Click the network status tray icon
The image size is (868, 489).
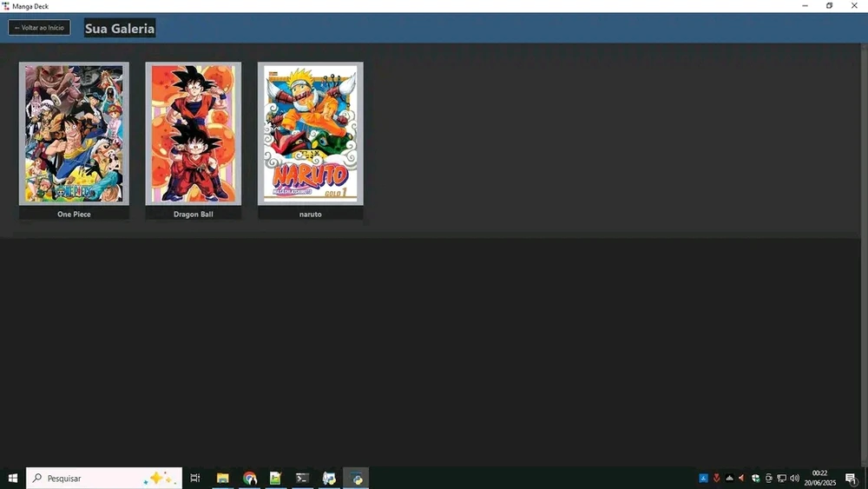781,478
